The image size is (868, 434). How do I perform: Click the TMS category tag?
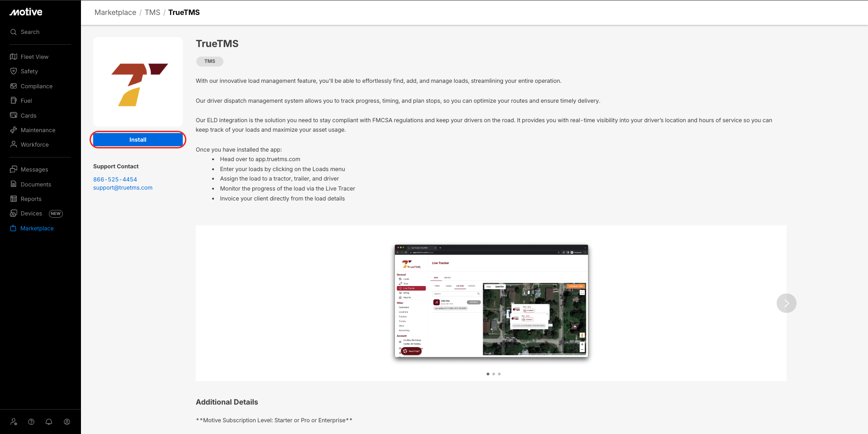pos(210,62)
